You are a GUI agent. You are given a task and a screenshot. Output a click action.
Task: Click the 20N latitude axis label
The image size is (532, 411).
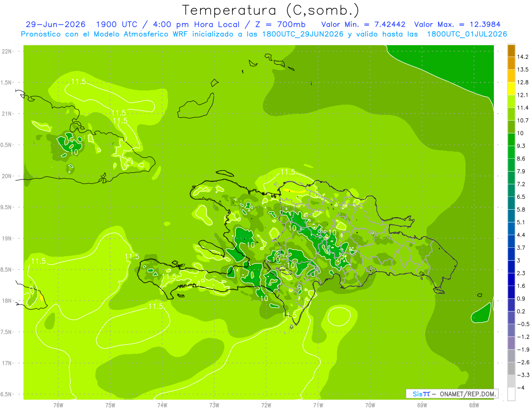[x=7, y=176]
